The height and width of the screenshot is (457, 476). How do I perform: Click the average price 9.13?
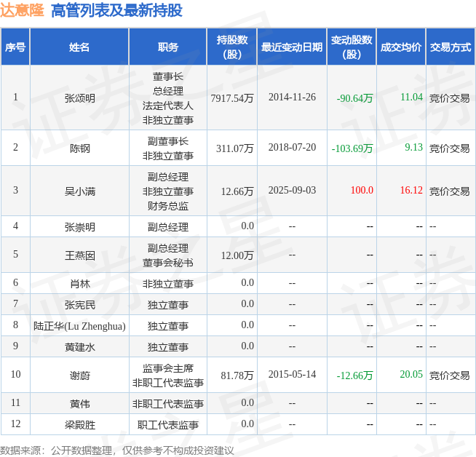coord(413,147)
